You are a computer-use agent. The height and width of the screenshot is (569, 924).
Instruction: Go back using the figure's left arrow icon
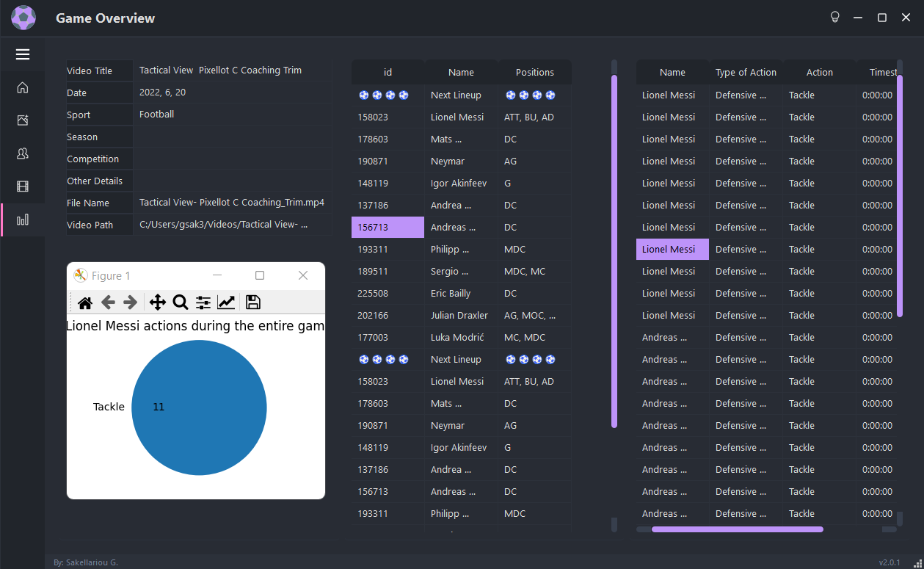click(108, 302)
